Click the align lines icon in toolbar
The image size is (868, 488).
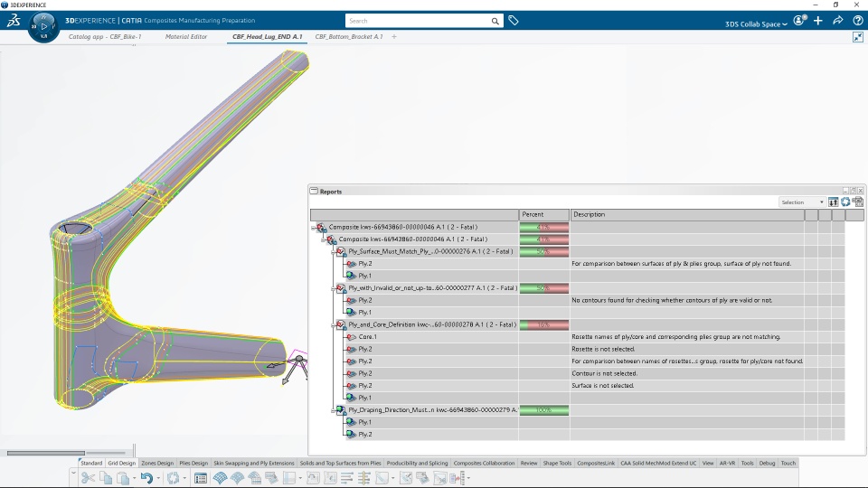[x=347, y=478]
